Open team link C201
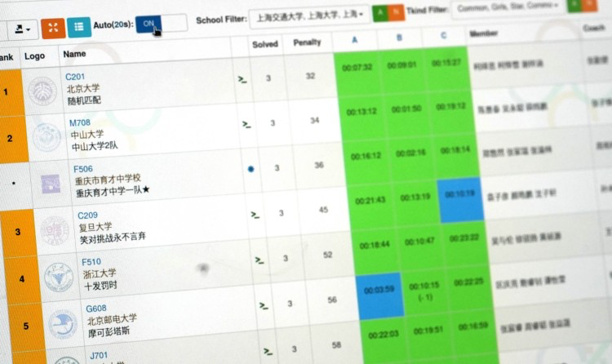This screenshot has height=364, width=612. pos(75,77)
